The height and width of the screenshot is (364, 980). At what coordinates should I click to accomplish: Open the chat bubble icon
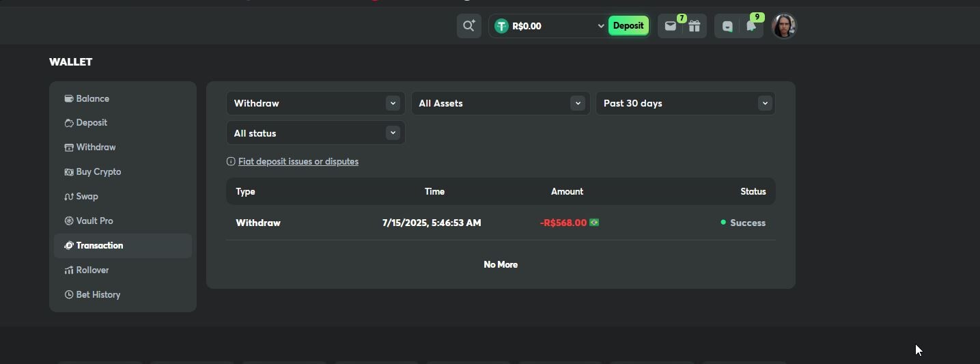coord(727,26)
